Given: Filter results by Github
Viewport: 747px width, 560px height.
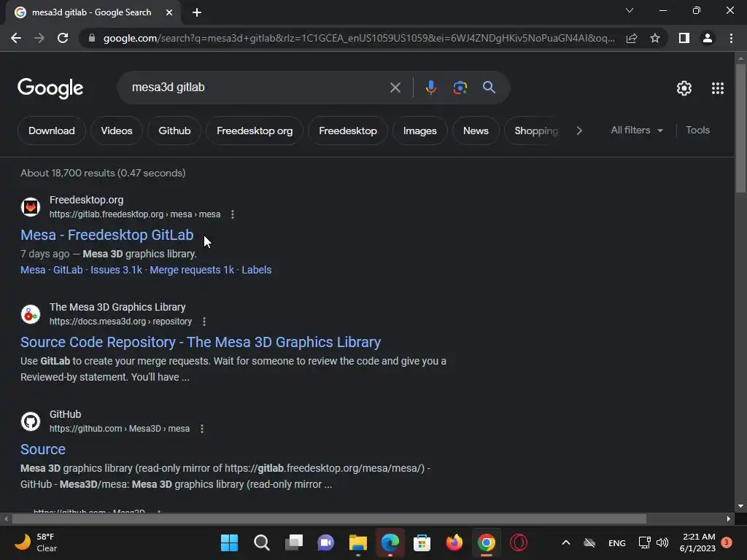Looking at the screenshot, I should (174, 131).
